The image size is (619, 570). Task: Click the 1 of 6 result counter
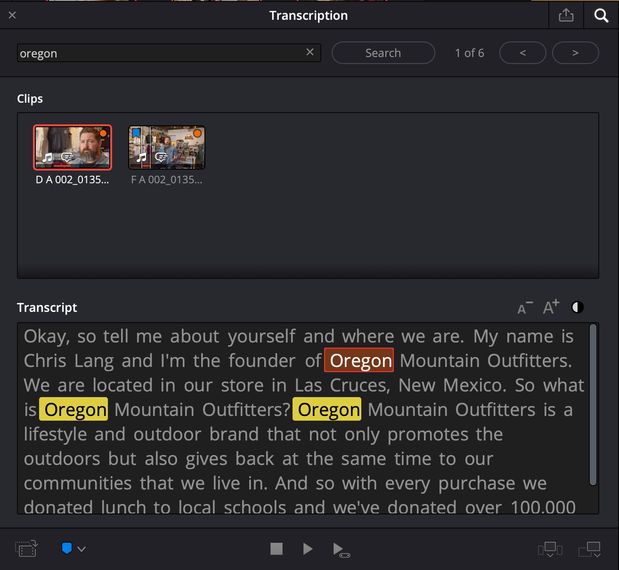click(469, 53)
